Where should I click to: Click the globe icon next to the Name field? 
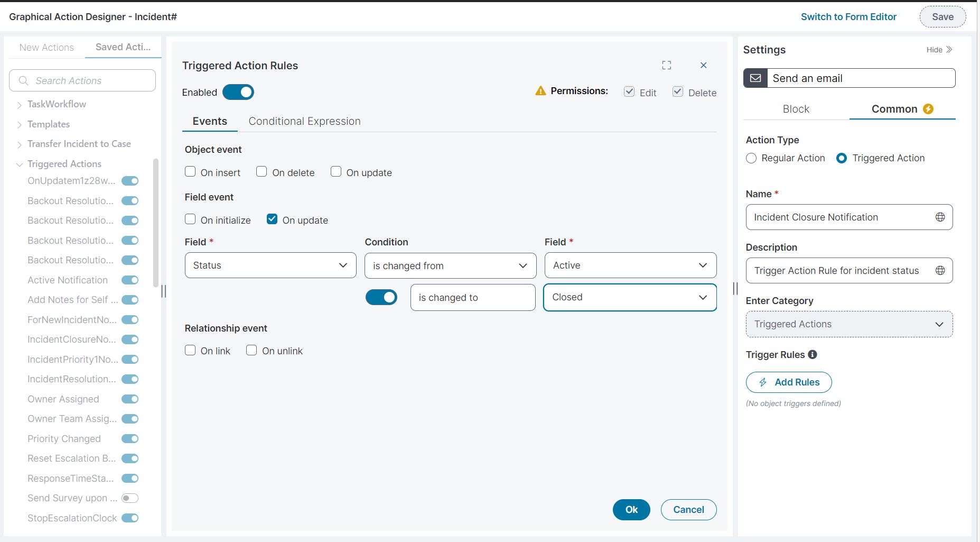tap(940, 217)
